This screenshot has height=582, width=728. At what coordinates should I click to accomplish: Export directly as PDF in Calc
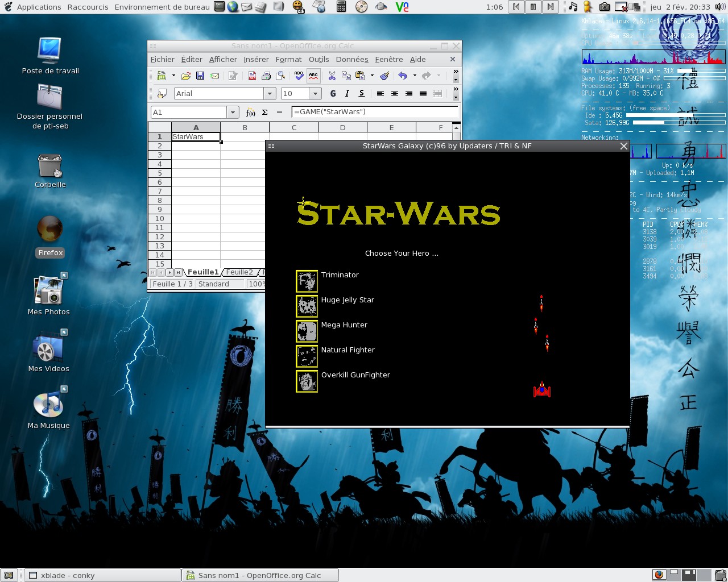pos(252,76)
